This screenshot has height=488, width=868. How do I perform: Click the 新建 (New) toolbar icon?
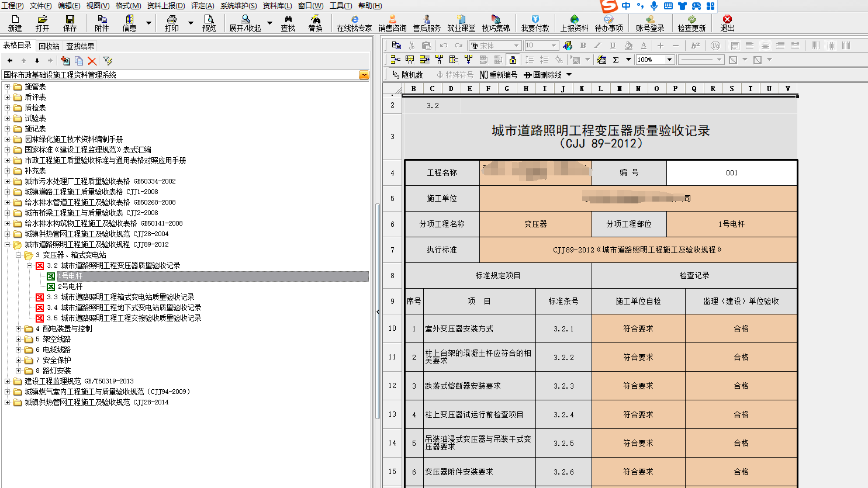point(15,23)
